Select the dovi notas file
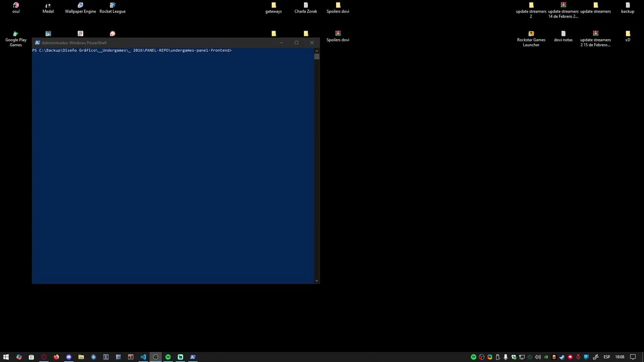Image resolution: width=644 pixels, height=362 pixels. (563, 37)
